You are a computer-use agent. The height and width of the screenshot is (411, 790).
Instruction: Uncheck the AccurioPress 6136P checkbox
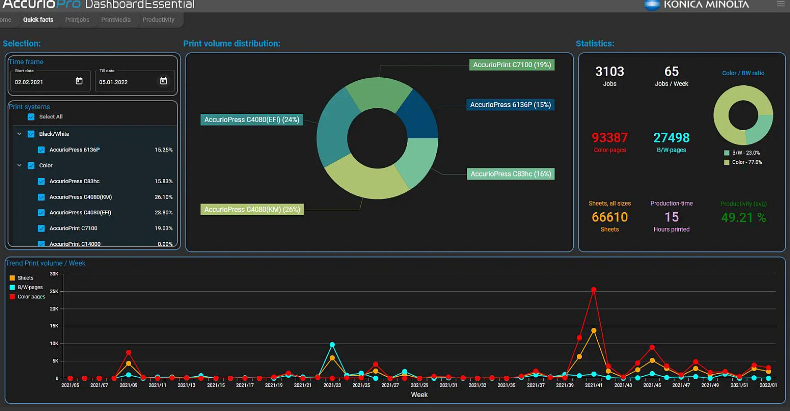coord(41,150)
